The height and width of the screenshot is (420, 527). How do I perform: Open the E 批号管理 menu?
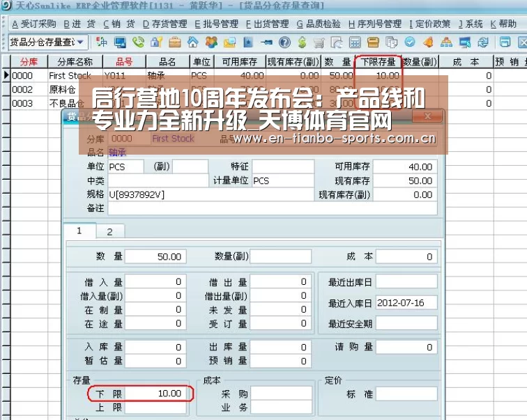click(x=216, y=24)
